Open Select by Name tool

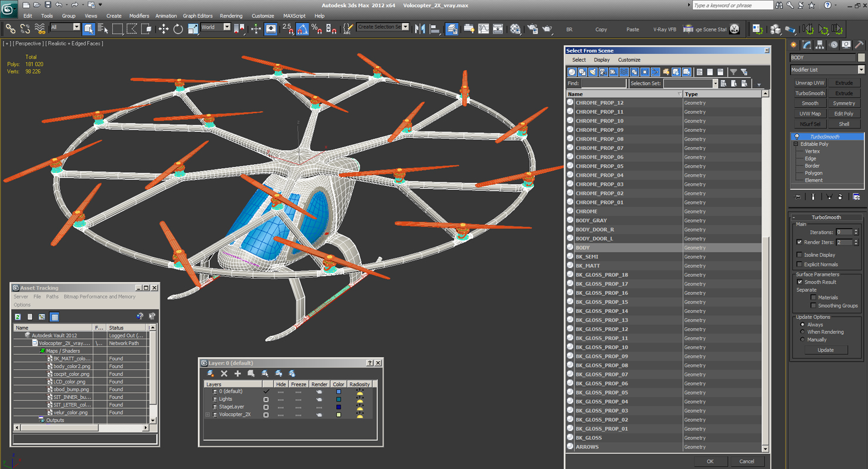click(103, 29)
